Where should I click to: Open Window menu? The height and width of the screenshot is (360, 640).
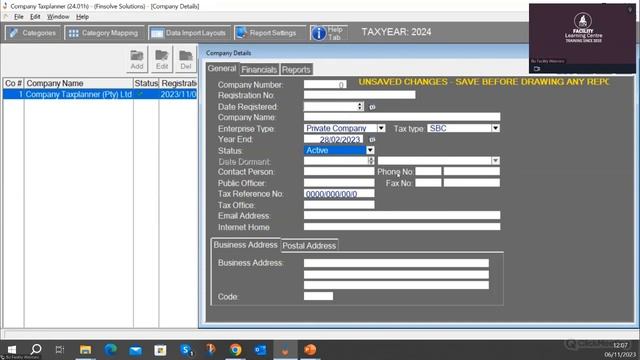click(x=58, y=17)
